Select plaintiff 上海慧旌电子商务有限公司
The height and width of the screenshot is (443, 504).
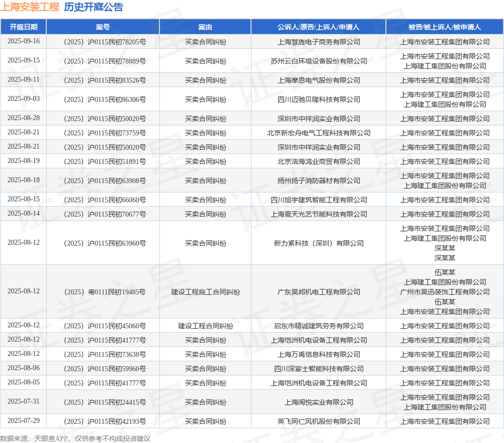(x=318, y=42)
